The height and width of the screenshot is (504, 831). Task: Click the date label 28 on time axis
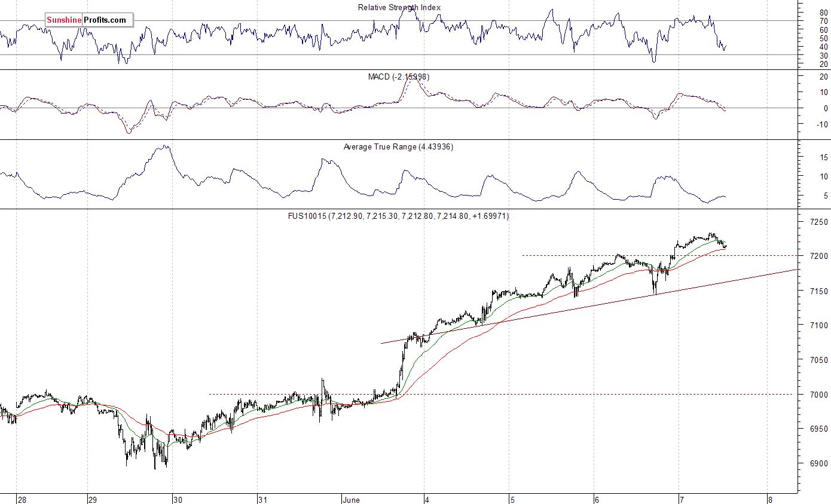[22, 499]
